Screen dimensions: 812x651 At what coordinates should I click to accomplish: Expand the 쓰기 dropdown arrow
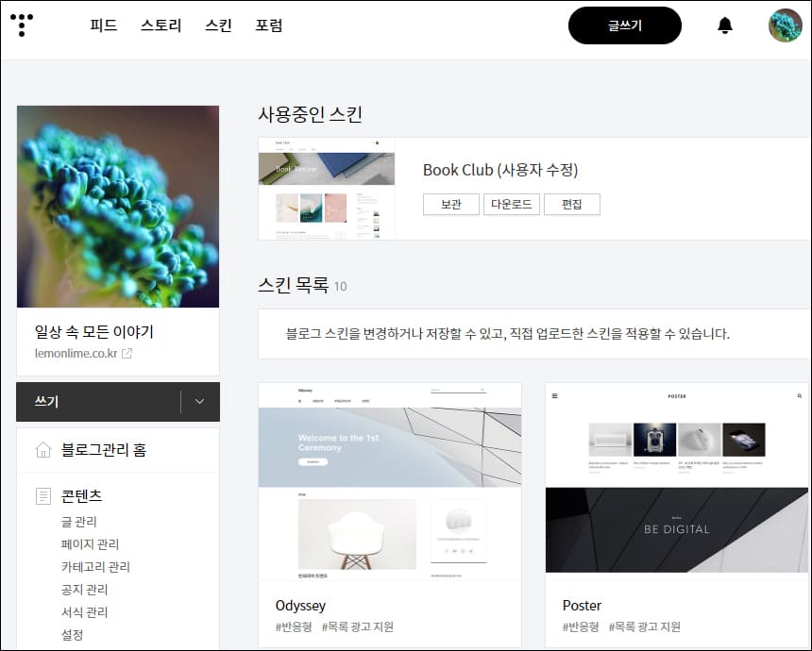pyautogui.click(x=198, y=401)
